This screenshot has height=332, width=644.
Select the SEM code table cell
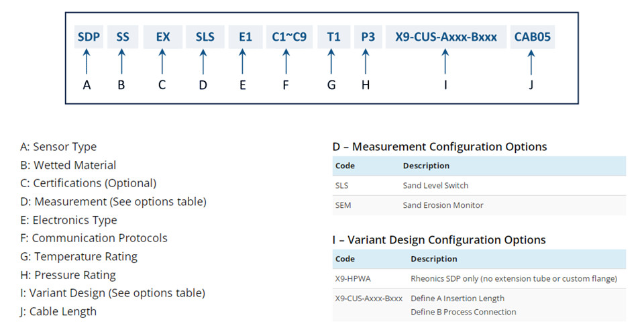[x=343, y=205]
